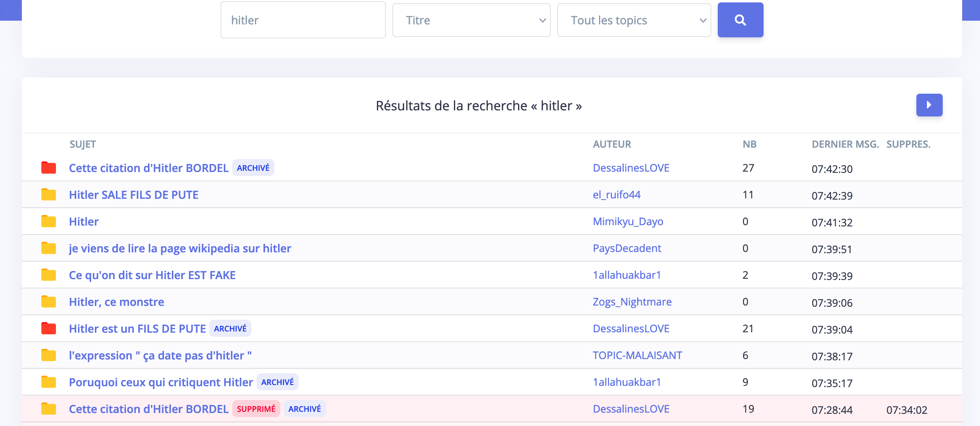Click last message time 07:39:39
980x426 pixels.
(x=832, y=276)
